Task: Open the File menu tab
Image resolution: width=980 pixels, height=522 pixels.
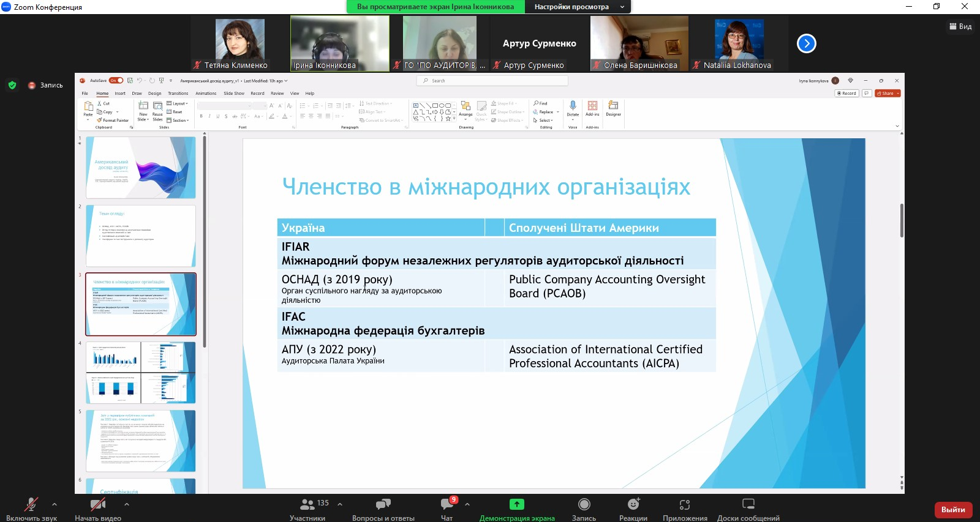Action: (85, 94)
